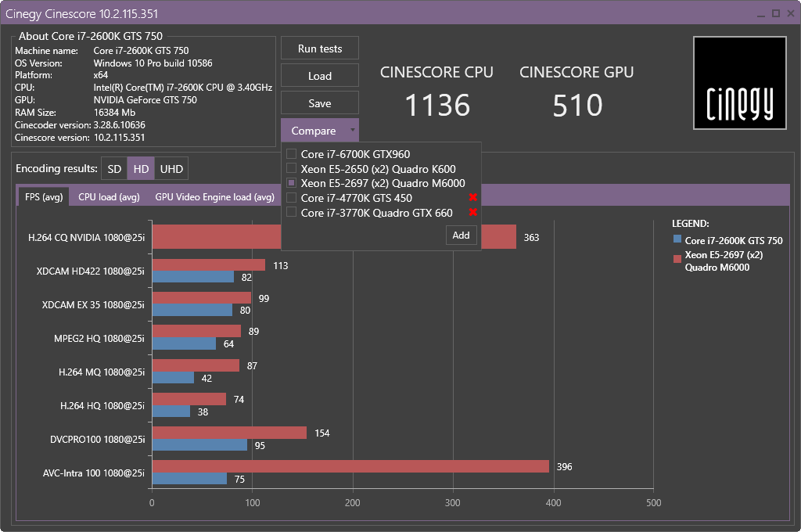Collapse the Compare dropdown arrow
Viewport: 801px width, 532px height.
[x=353, y=131]
